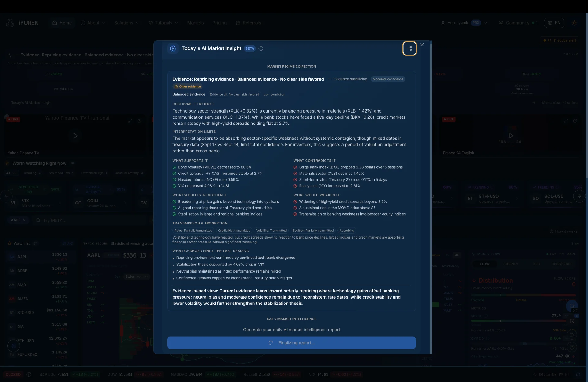This screenshot has height=382, width=588.
Task: Open the How it works help link
Action: (563, 231)
